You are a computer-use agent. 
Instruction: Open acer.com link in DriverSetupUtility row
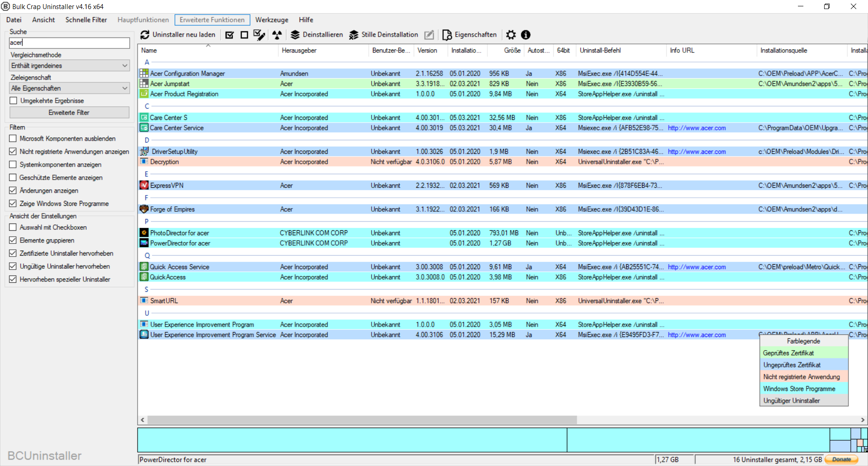pos(697,152)
